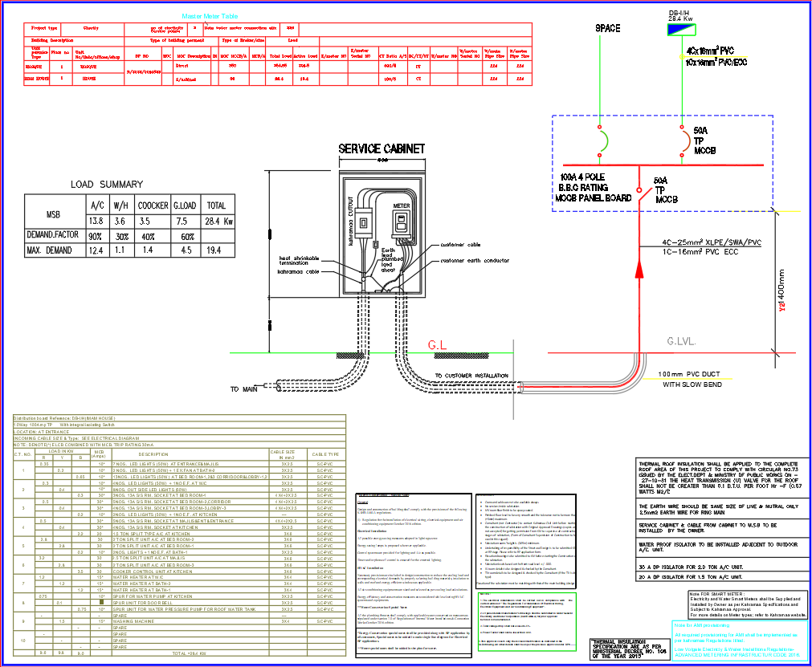Select the 'TOTAL =28.4 KW' schedule footer
This screenshot has width=812, height=667.
tap(189, 653)
